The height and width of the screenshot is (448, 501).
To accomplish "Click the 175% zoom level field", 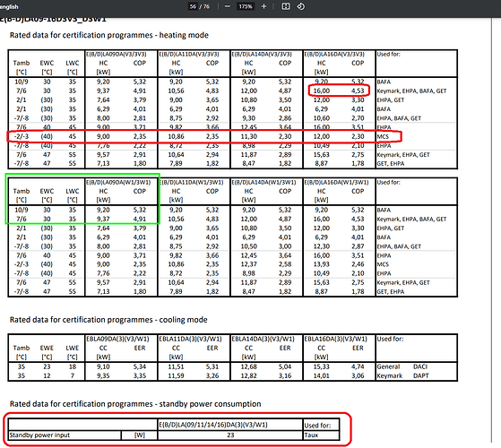I will pyautogui.click(x=246, y=6).
